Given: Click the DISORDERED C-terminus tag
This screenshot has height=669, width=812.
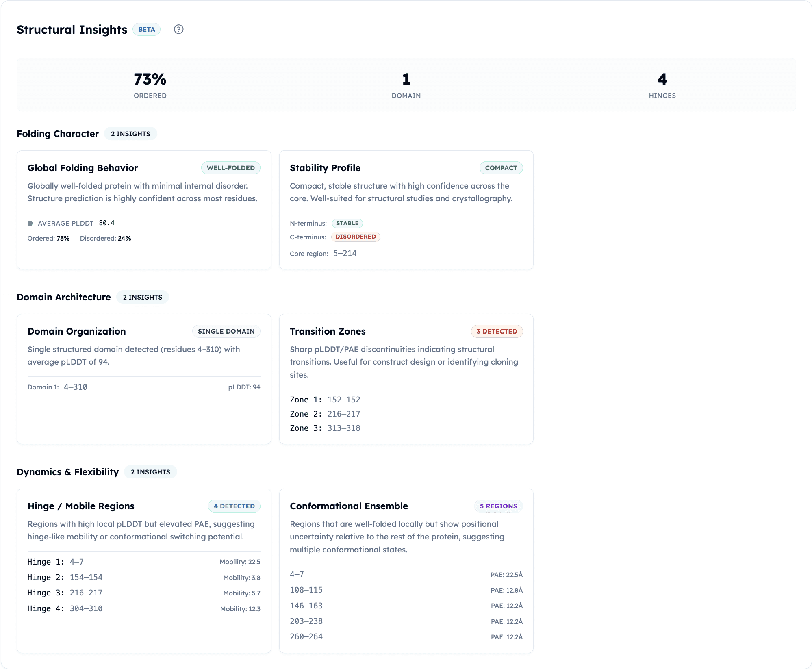Looking at the screenshot, I should pyautogui.click(x=355, y=237).
